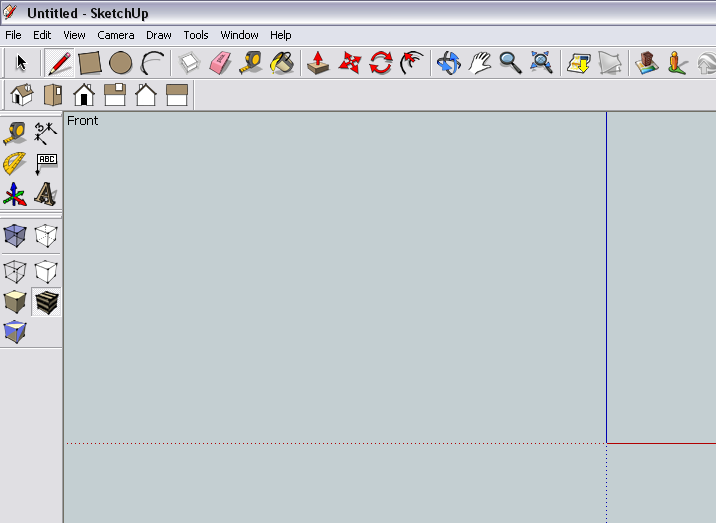Switch to Iso standard view
This screenshot has height=523, width=716.
pyautogui.click(x=22, y=95)
